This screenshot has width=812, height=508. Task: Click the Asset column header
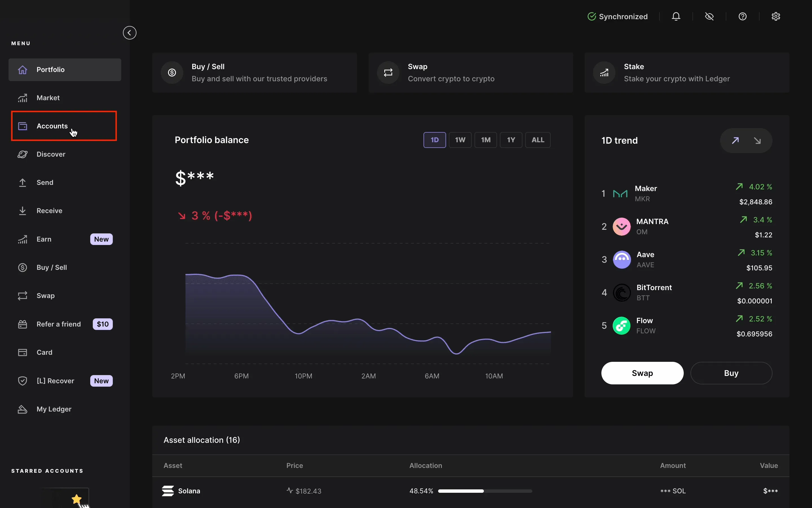tap(173, 466)
